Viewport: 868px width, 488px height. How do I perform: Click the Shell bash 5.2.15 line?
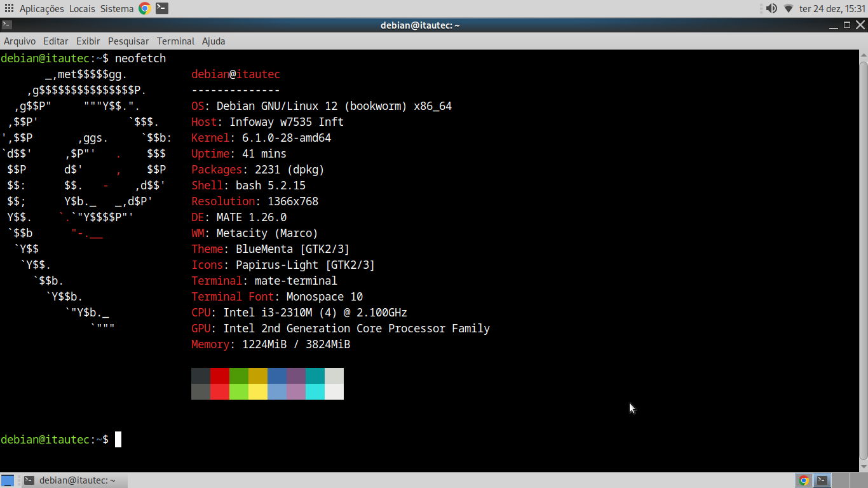point(248,186)
